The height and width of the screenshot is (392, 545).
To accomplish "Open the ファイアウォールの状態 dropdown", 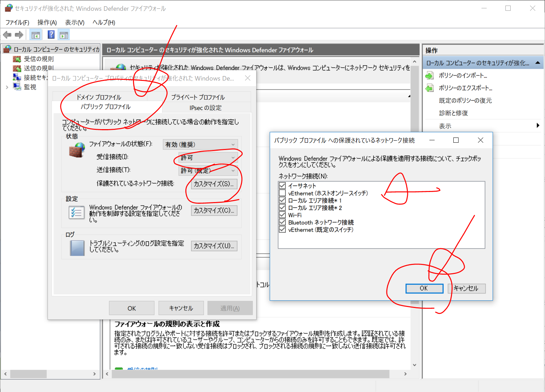I will [x=200, y=144].
